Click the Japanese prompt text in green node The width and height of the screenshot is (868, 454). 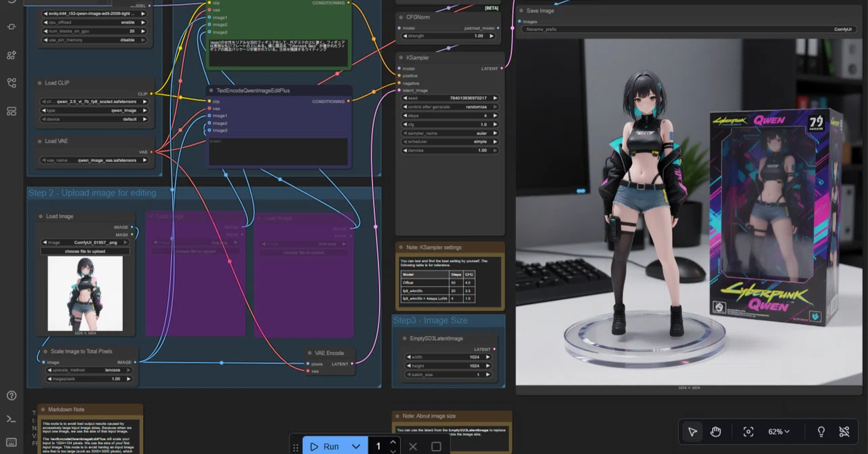pos(279,46)
